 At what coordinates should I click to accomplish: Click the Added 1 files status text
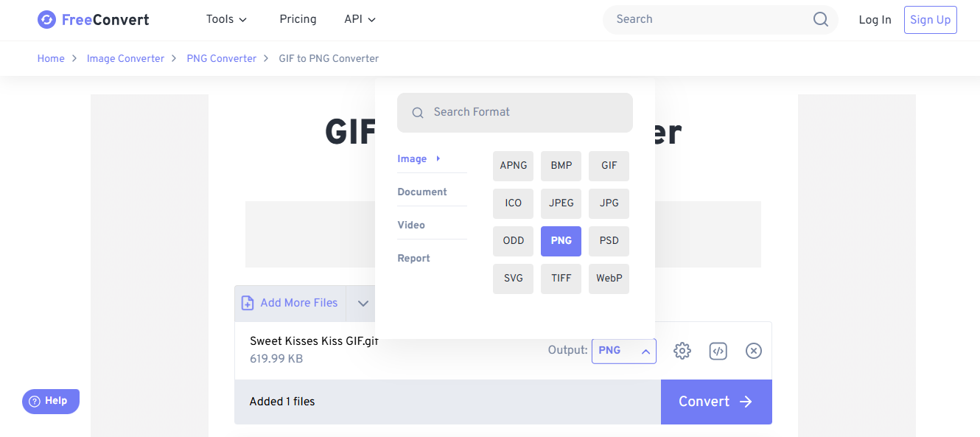(282, 402)
